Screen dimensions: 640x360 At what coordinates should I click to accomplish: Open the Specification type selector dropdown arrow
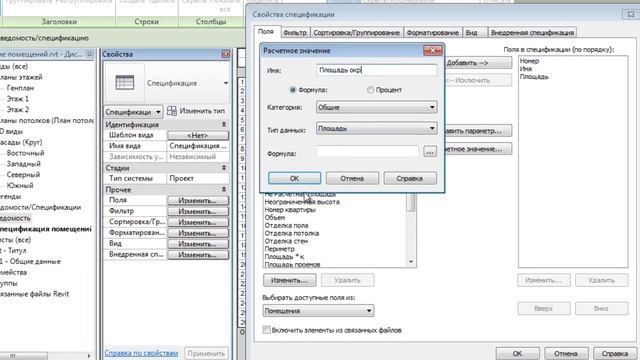click(226, 83)
